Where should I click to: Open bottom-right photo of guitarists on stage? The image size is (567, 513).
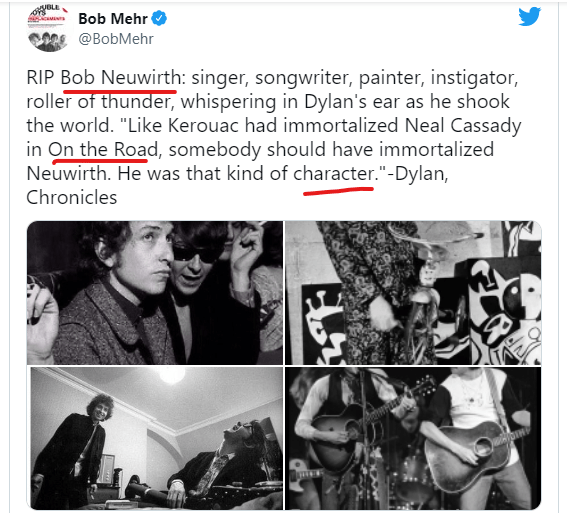click(x=413, y=438)
